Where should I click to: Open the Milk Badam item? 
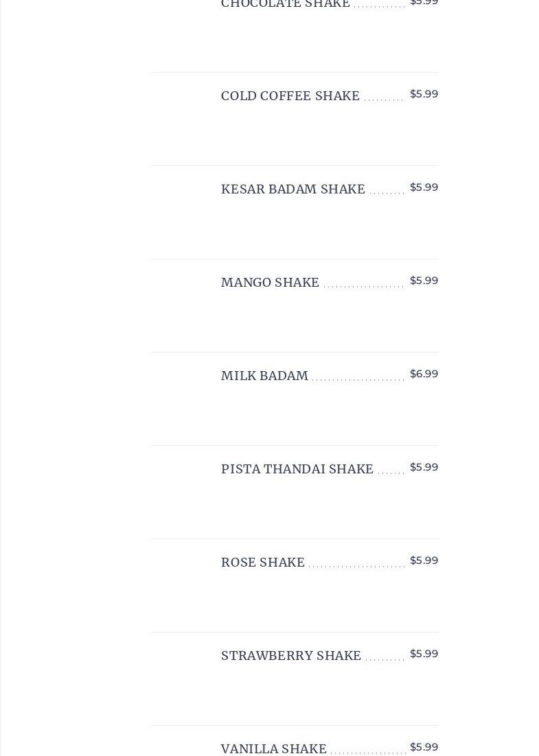click(264, 375)
